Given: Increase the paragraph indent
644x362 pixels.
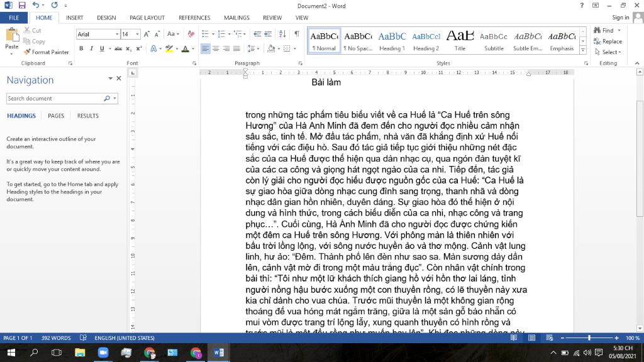Looking at the screenshot, I should [268, 34].
